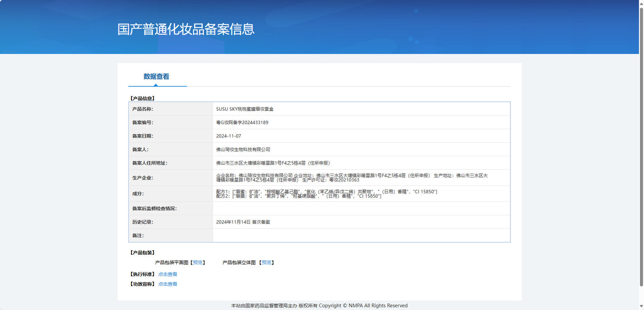This screenshot has height=310, width=644.
Task: Click the 备案后监督检查情况 row label
Action: coord(155,209)
